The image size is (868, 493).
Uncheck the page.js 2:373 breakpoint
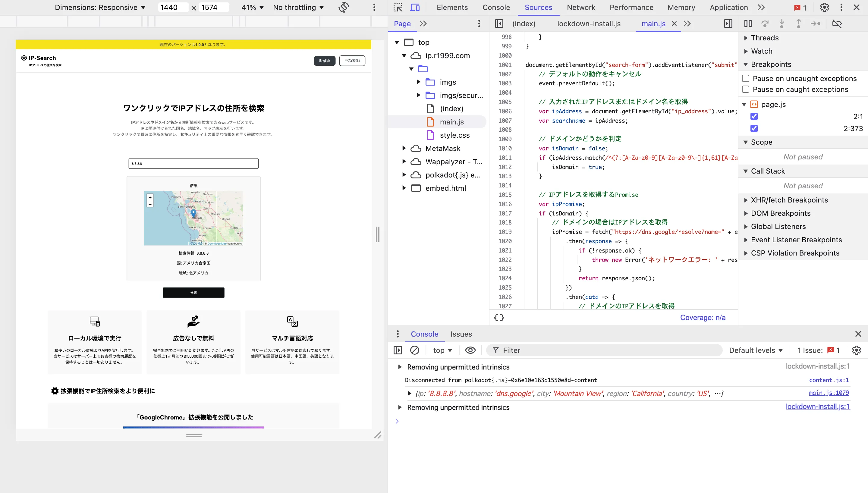click(754, 128)
